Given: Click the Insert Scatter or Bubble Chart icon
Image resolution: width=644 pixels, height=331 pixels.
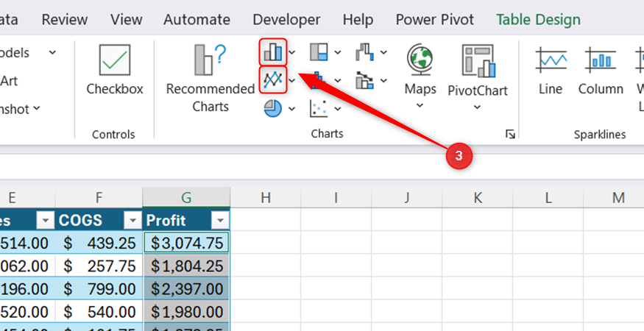Looking at the screenshot, I should (x=319, y=108).
